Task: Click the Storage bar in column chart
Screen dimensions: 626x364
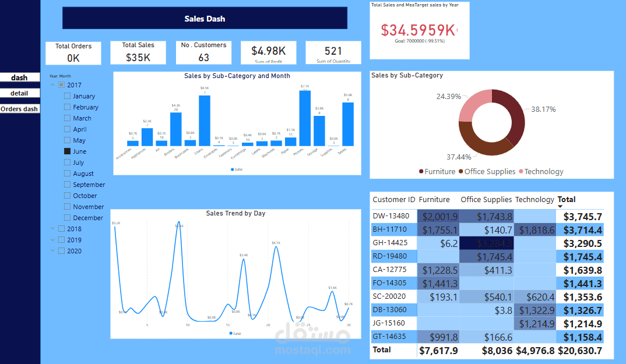Action: pos(319,130)
